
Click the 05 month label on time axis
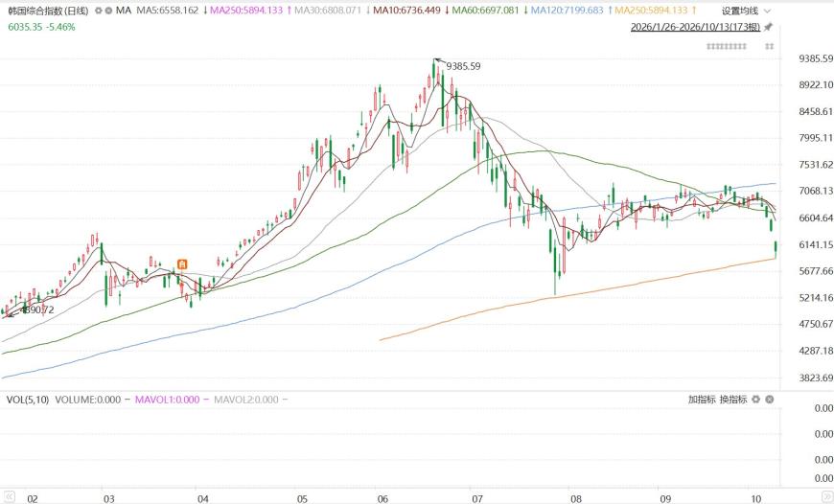click(302, 498)
